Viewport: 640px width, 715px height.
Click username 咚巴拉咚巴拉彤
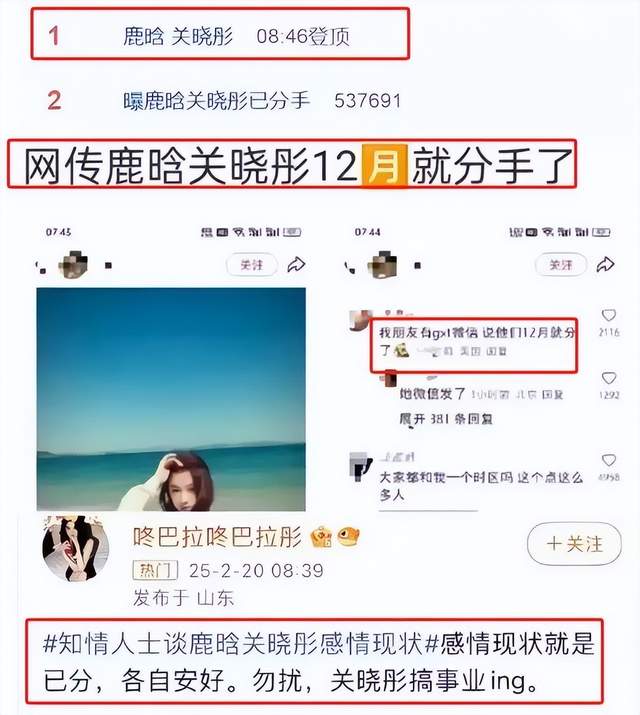coord(218,537)
